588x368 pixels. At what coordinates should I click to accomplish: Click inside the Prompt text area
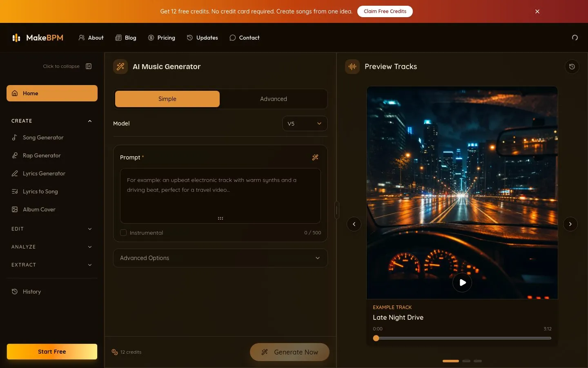click(220, 196)
